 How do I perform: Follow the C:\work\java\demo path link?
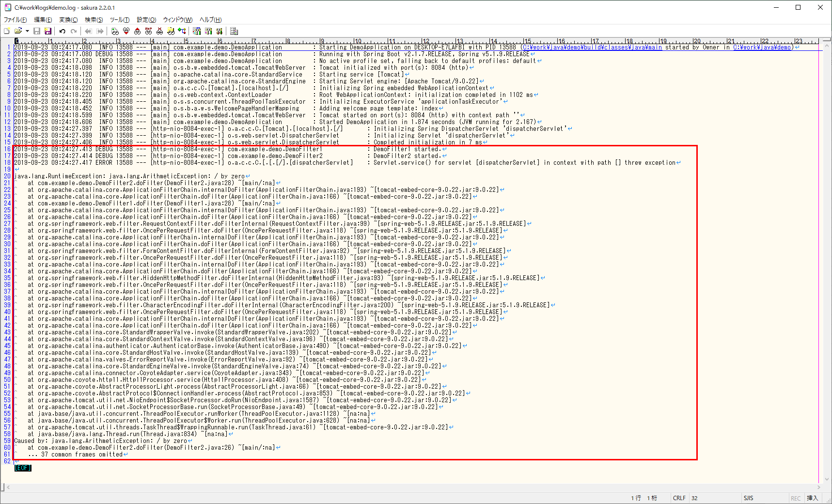tap(763, 47)
